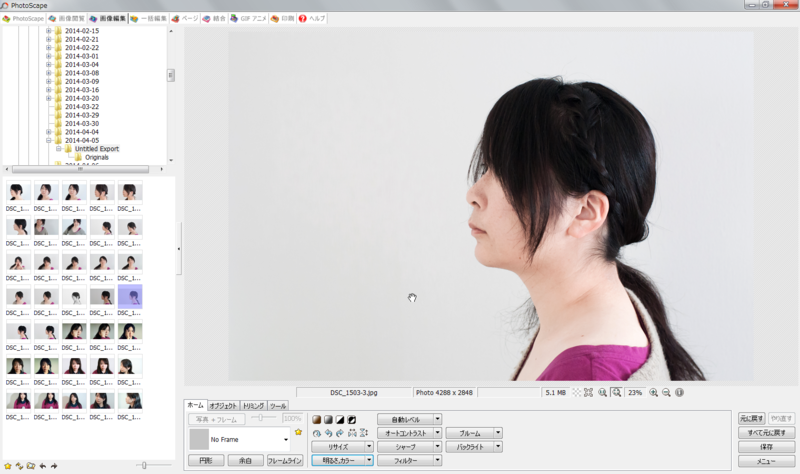Open the No Frame dropdown
This screenshot has width=800, height=474.
tap(286, 439)
